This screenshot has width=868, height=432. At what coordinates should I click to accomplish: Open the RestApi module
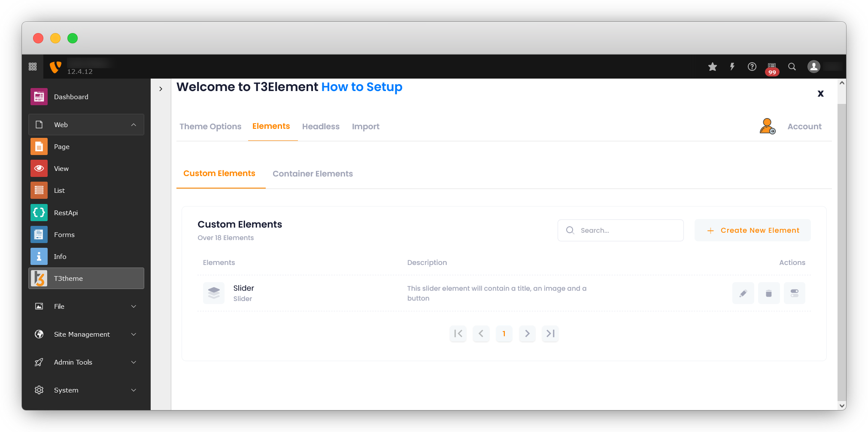point(86,213)
